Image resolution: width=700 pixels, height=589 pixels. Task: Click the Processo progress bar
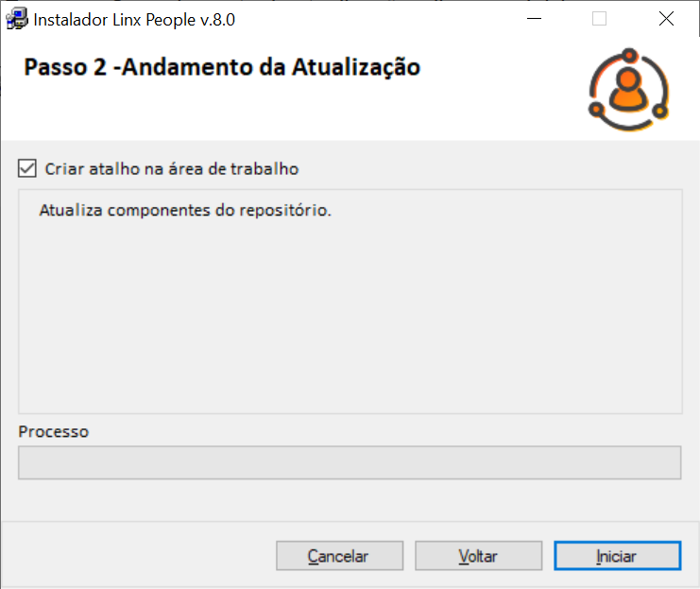[350, 462]
